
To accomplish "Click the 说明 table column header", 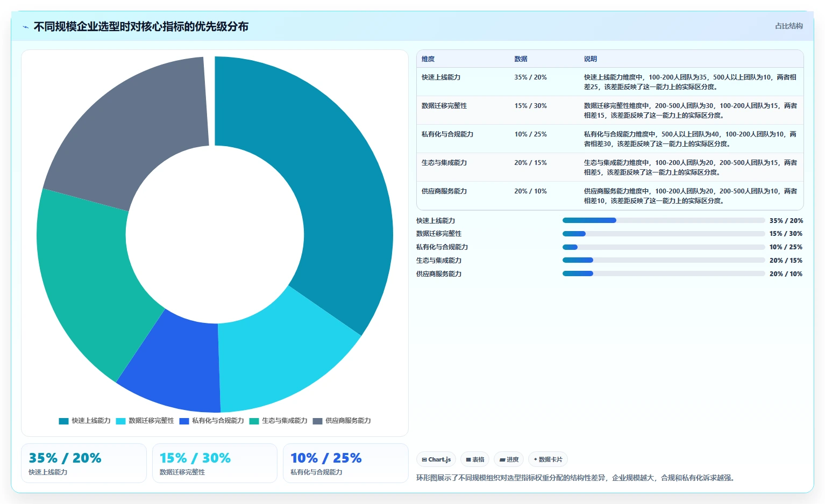I will point(591,59).
